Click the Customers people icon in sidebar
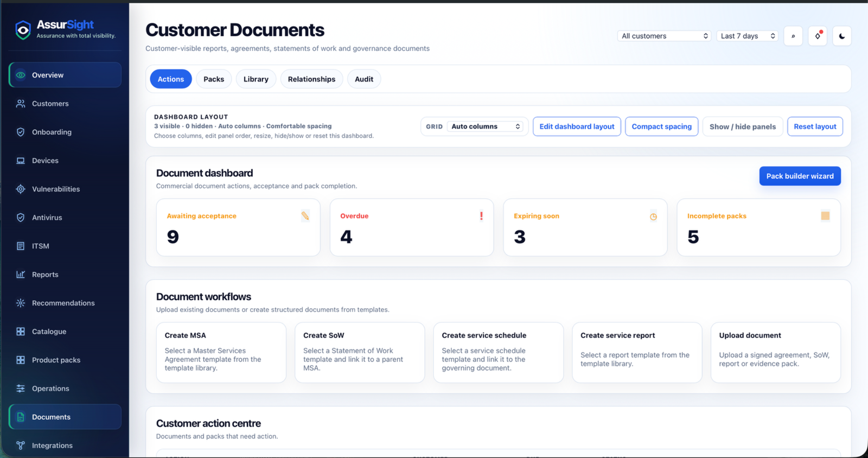Screen dimensions: 868x458 coord(21,104)
